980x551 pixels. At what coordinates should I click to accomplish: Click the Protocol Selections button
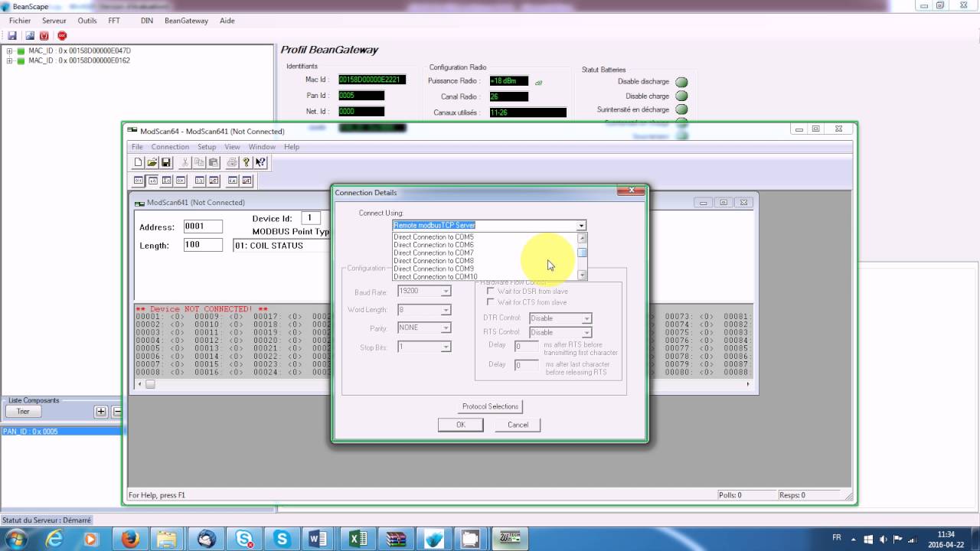491,406
